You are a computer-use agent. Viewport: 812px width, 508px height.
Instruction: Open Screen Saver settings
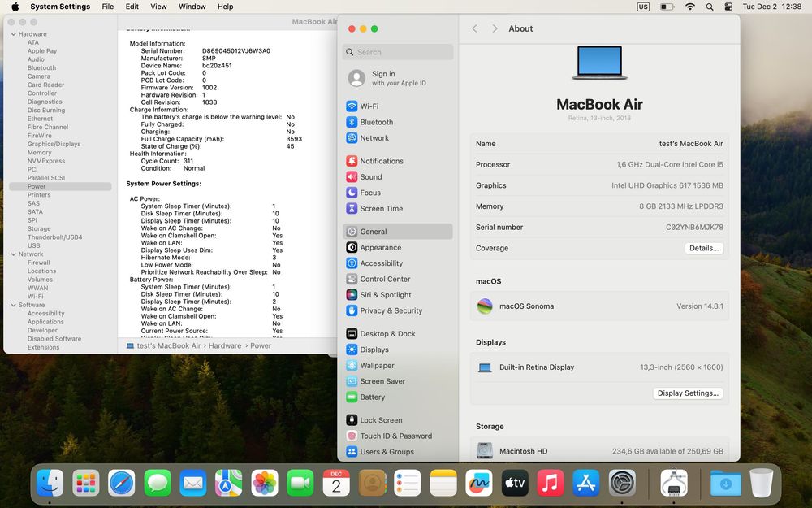[397, 381]
